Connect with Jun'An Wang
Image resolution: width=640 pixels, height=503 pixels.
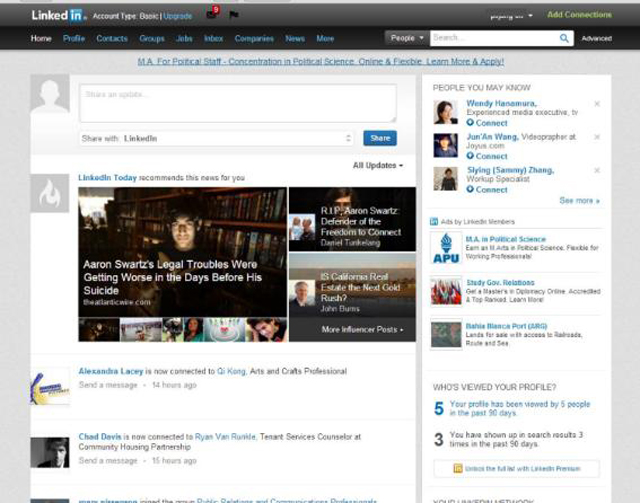(487, 156)
